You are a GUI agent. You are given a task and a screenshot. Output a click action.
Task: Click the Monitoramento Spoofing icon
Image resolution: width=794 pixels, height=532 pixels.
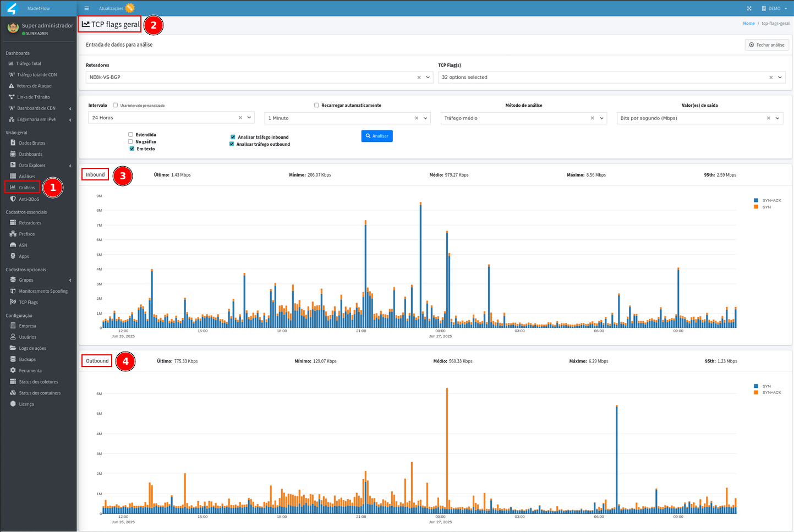13,290
